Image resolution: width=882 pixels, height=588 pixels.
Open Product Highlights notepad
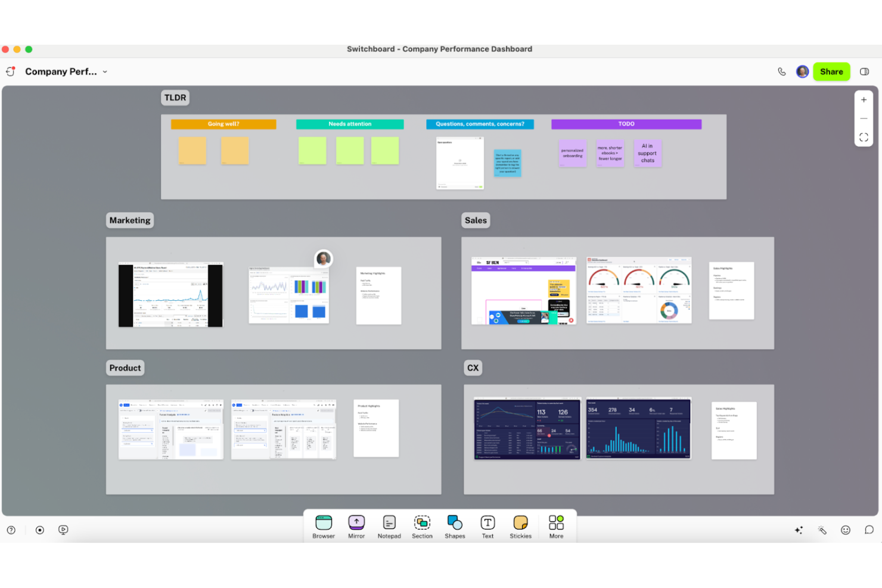(376, 428)
